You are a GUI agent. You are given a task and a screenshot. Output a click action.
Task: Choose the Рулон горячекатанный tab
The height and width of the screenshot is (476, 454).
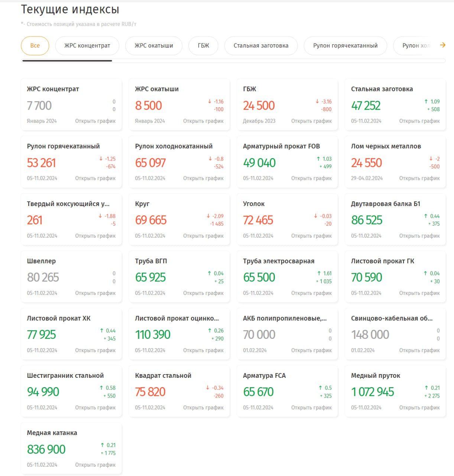345,46
